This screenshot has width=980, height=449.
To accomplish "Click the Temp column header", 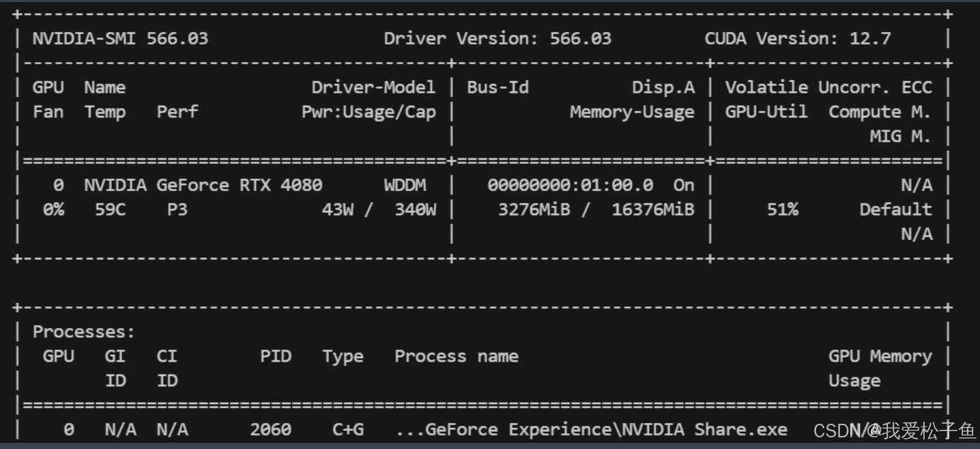I will tap(105, 113).
